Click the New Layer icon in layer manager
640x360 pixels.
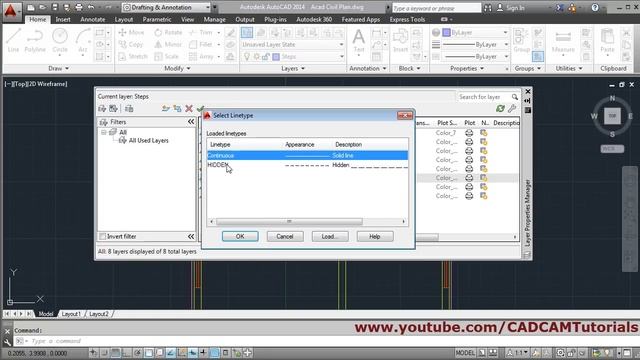(166, 109)
